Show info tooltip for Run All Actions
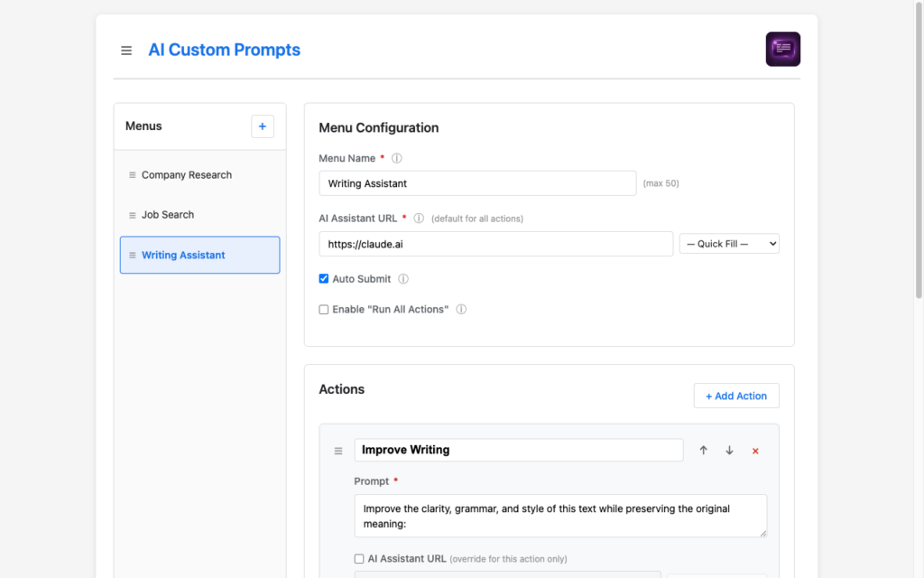924x578 pixels. pos(461,309)
